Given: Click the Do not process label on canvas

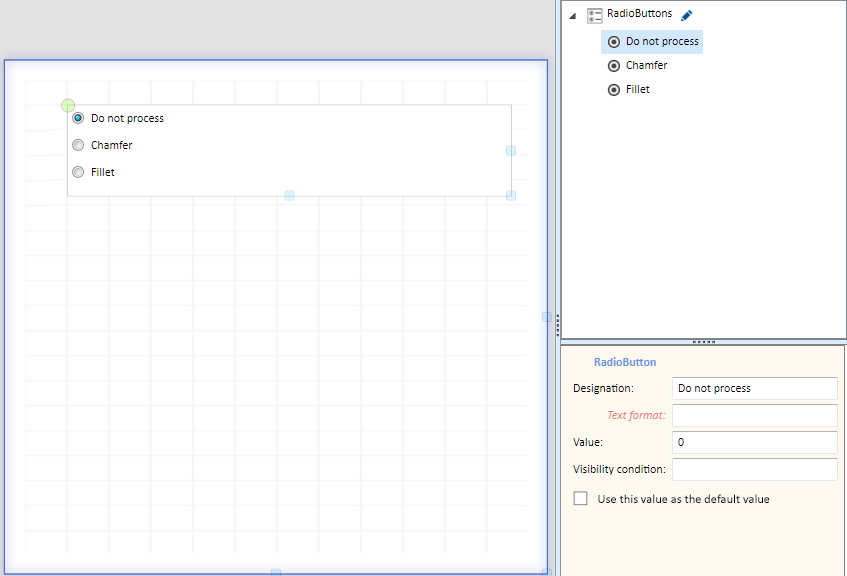Looking at the screenshot, I should [x=127, y=118].
